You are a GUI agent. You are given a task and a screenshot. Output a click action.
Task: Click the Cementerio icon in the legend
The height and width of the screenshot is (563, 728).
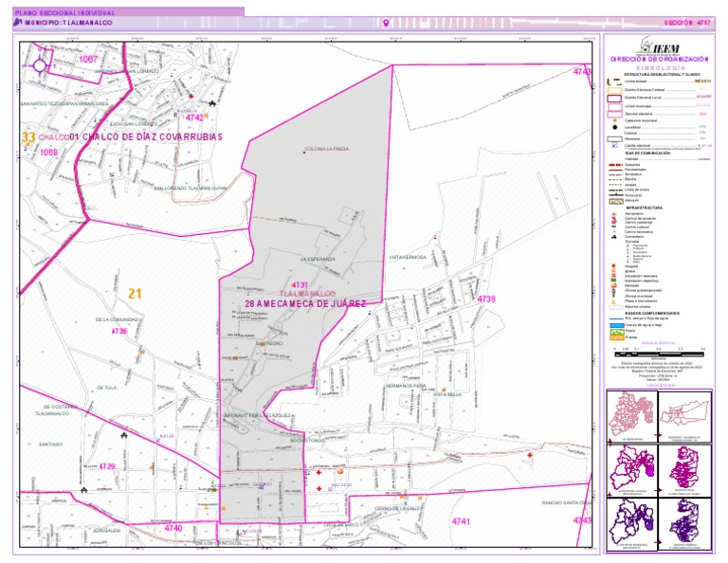614,237
